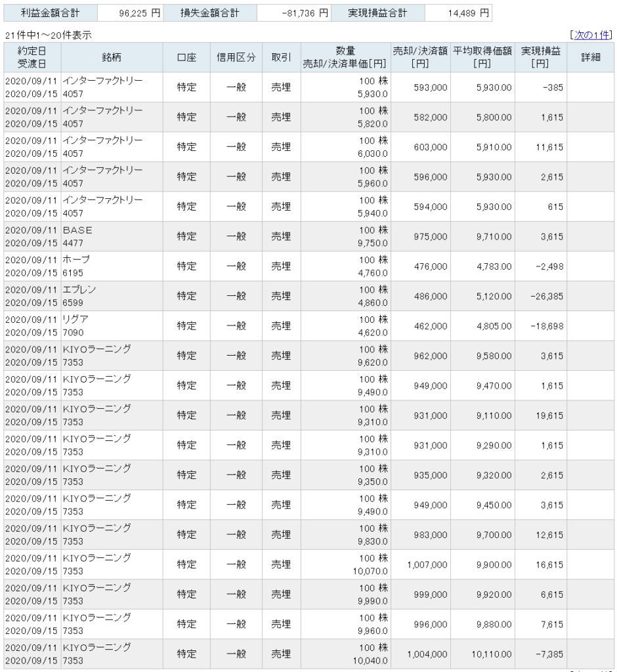
Task: Select the ホープ 6195 stock name cell
Action: (x=112, y=266)
